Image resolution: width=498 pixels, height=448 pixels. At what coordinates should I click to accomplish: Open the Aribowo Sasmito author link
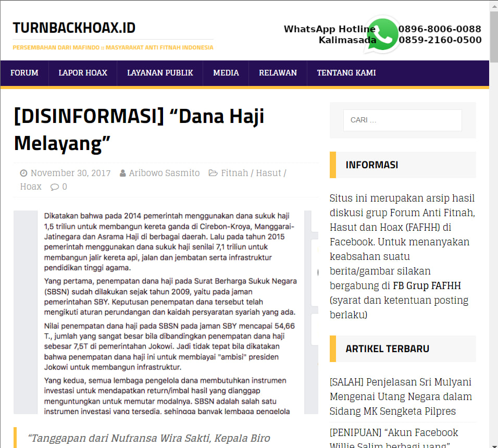click(164, 173)
